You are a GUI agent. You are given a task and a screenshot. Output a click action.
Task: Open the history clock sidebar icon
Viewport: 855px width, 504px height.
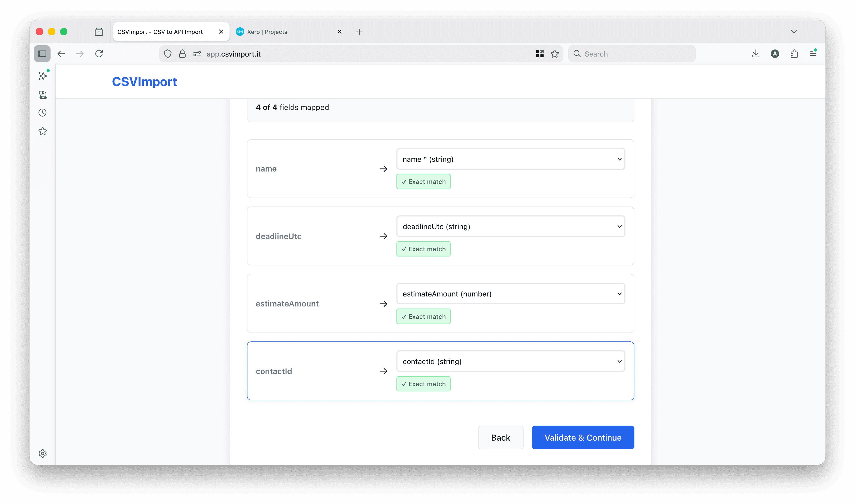click(42, 113)
